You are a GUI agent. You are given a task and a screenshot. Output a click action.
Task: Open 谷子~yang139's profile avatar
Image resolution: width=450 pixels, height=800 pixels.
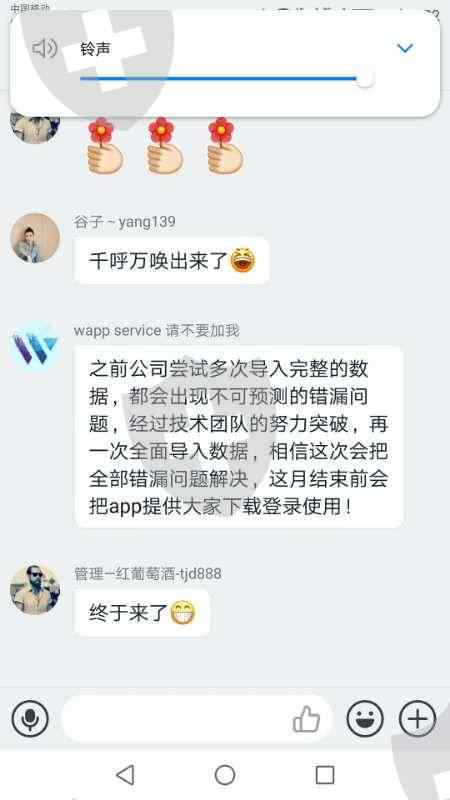35,238
